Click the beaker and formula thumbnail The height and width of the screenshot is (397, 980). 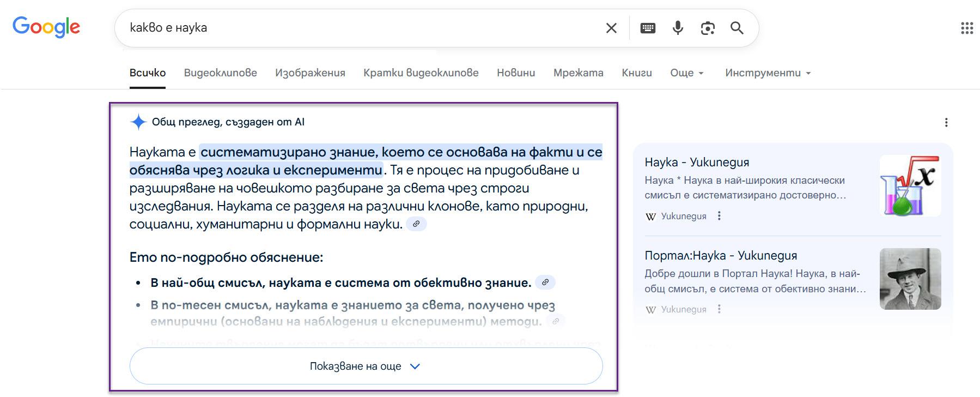910,186
